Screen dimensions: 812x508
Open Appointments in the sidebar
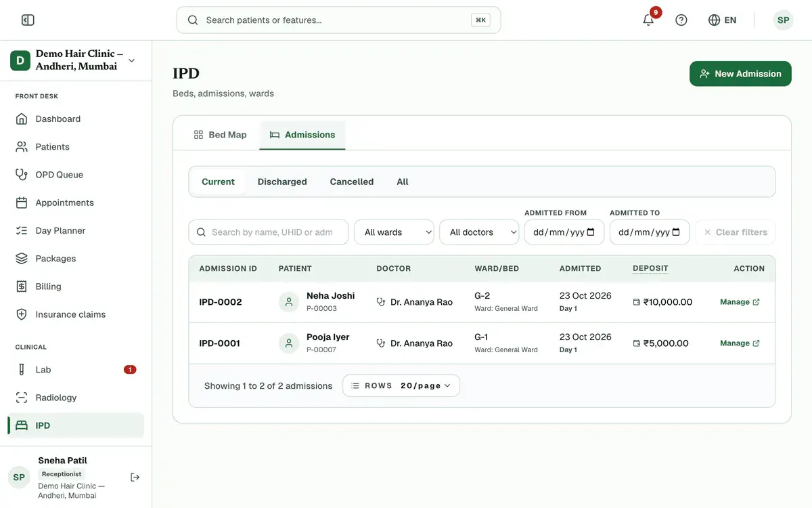[x=76, y=203]
